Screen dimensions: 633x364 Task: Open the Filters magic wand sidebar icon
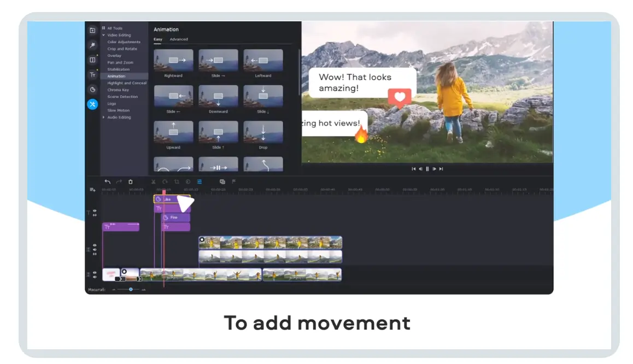pyautogui.click(x=92, y=45)
